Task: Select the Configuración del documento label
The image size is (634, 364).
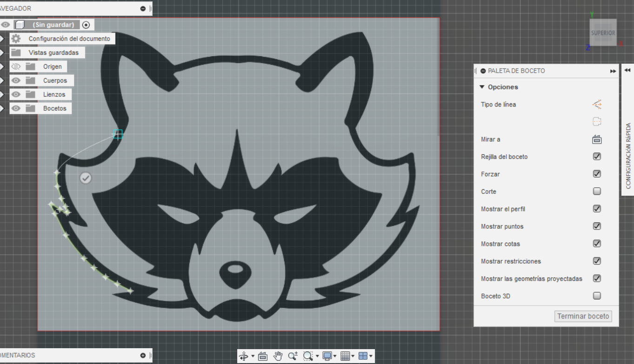Action: point(69,39)
